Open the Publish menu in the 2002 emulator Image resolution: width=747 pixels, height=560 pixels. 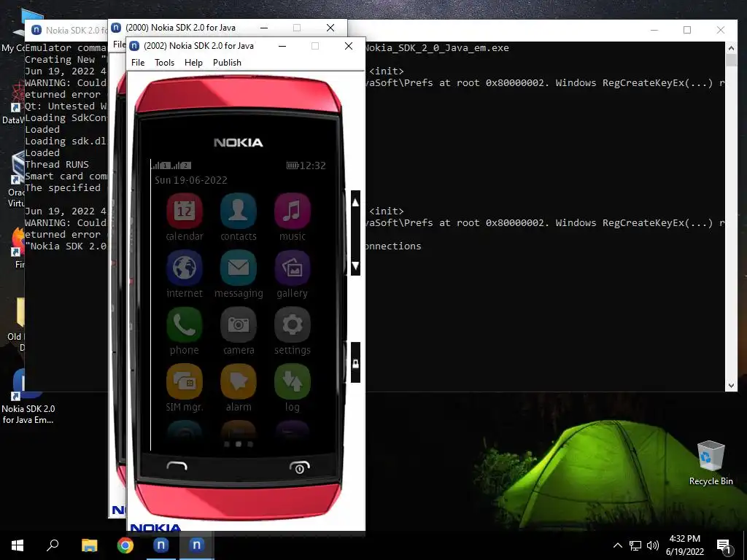(227, 63)
